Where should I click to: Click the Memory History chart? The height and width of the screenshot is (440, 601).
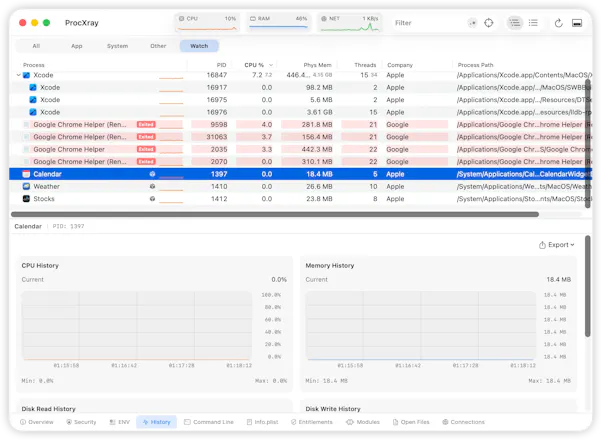[420, 325]
